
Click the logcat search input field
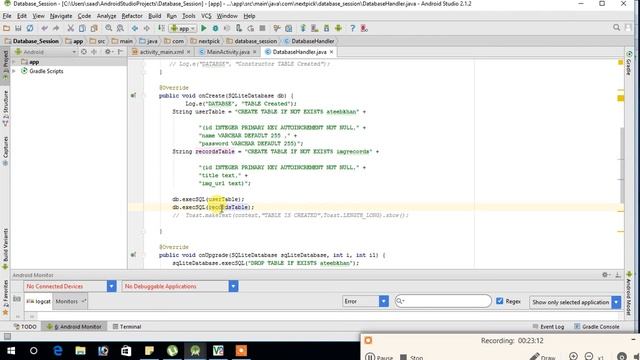pos(443,301)
